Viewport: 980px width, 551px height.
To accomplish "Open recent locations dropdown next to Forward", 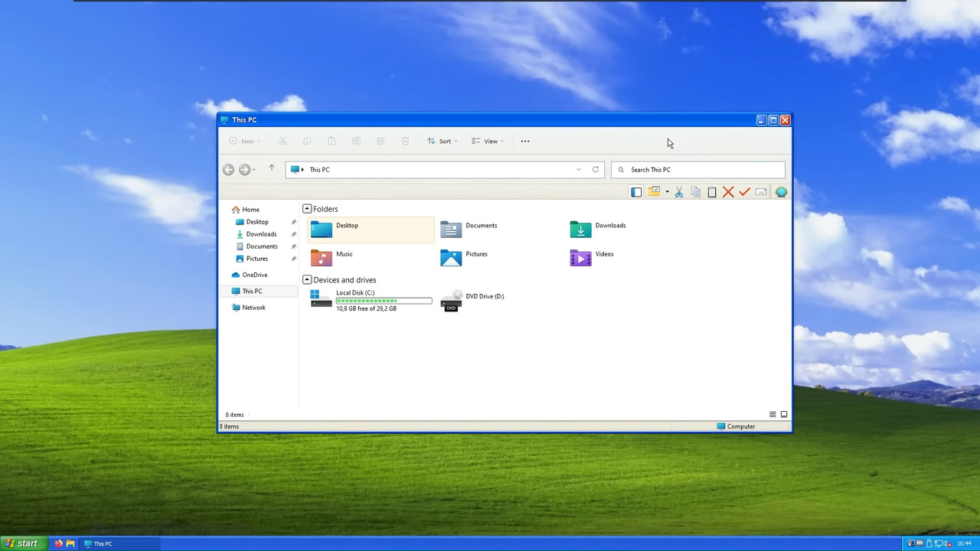I will click(254, 170).
